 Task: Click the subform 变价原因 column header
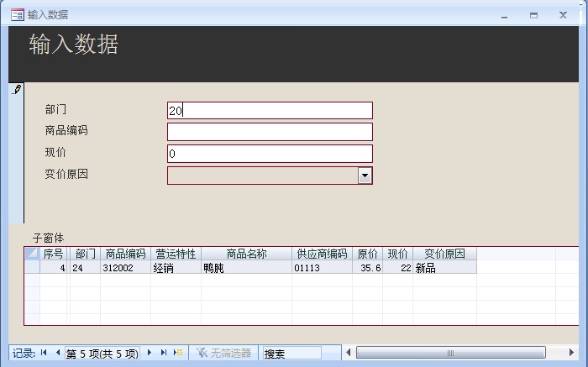444,254
